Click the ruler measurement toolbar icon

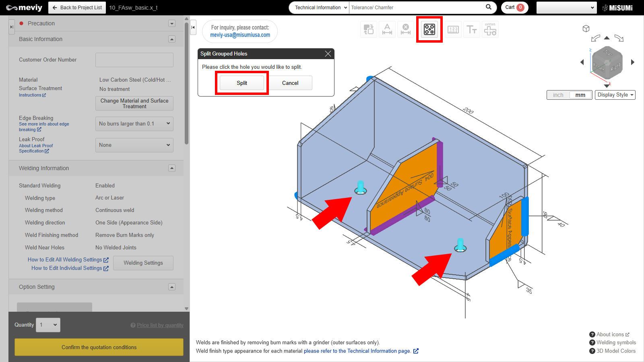(453, 29)
